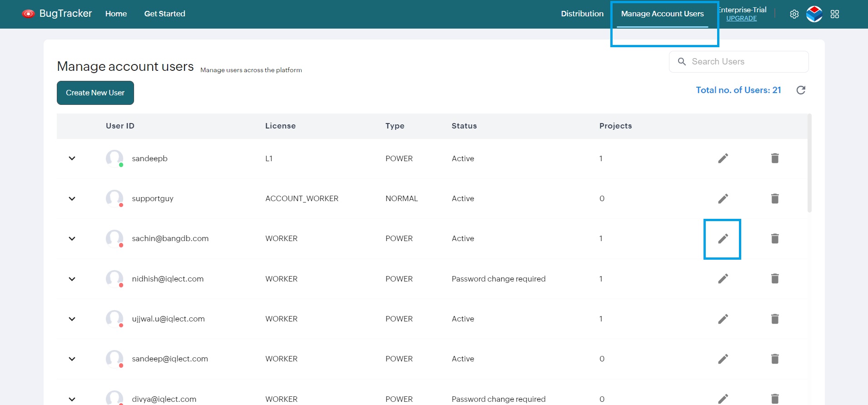Click the BugTracker logo icon
This screenshot has width=868, height=405.
(x=28, y=14)
